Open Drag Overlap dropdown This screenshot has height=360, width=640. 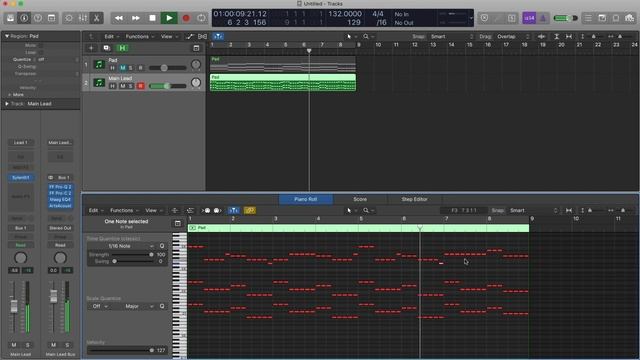click(513, 36)
